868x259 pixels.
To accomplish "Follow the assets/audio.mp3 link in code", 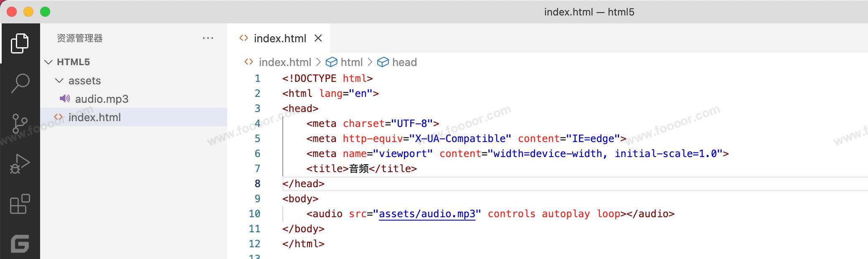I will [x=427, y=214].
